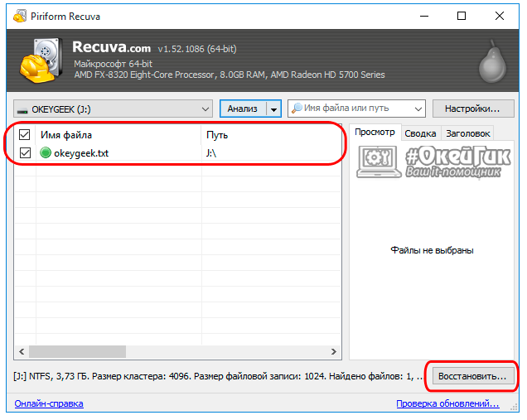This screenshot has width=527, height=420.
Task: Click the scroll right arrow of file list
Action: pyautogui.click(x=333, y=352)
